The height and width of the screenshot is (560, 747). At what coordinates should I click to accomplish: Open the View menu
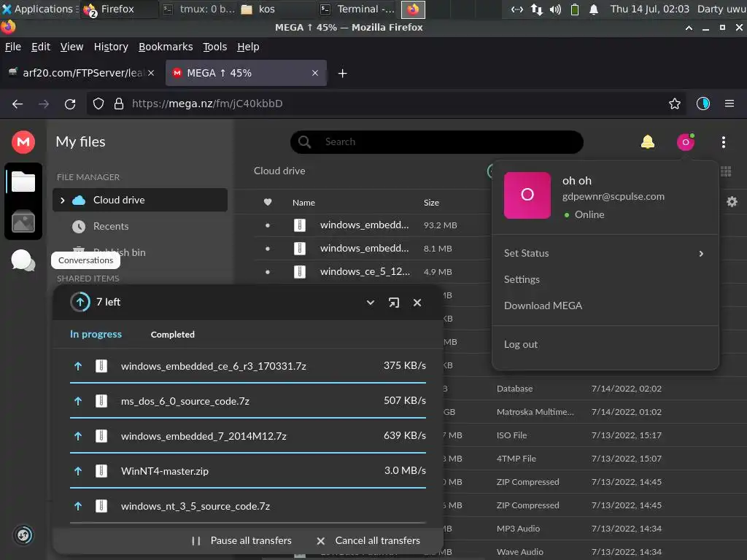71,47
